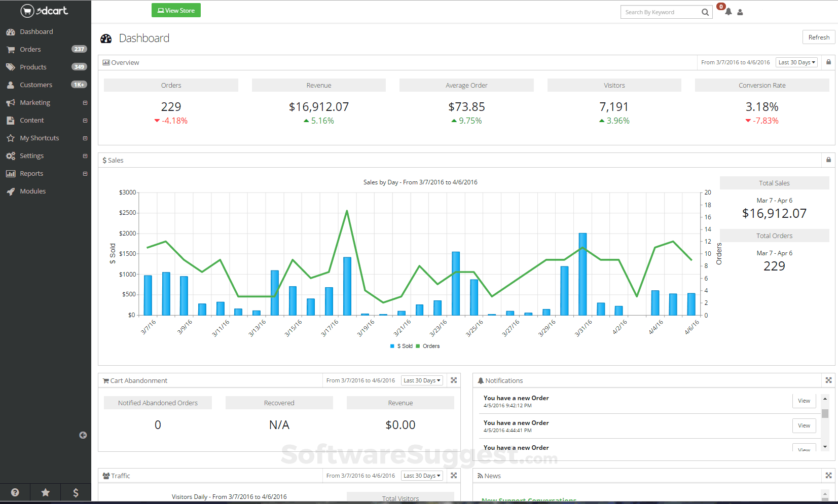
Task: Toggle the lock on the Overview panel
Action: coord(828,62)
